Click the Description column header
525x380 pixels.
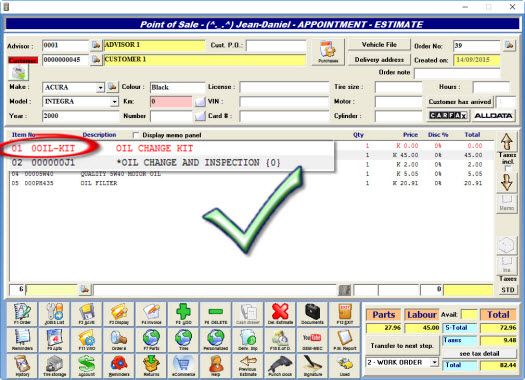click(99, 135)
